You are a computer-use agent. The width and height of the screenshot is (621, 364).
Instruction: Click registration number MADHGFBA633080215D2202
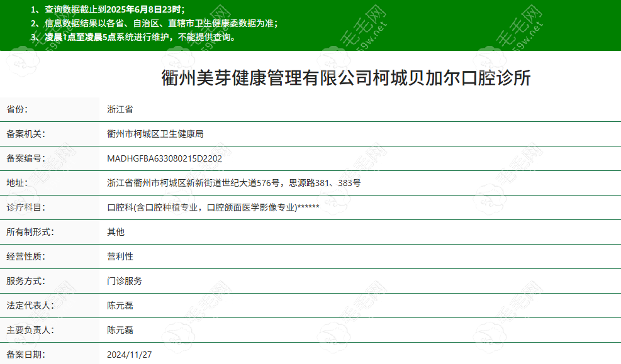(164, 158)
